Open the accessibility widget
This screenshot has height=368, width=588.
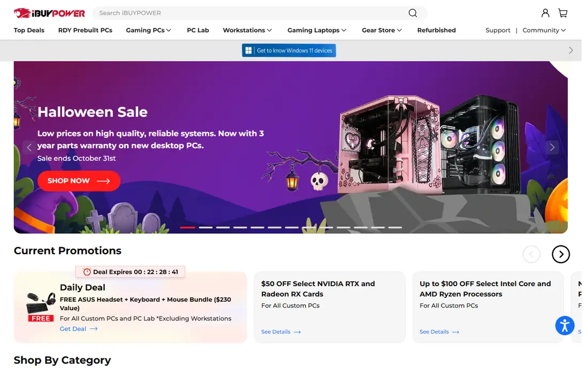click(x=565, y=325)
